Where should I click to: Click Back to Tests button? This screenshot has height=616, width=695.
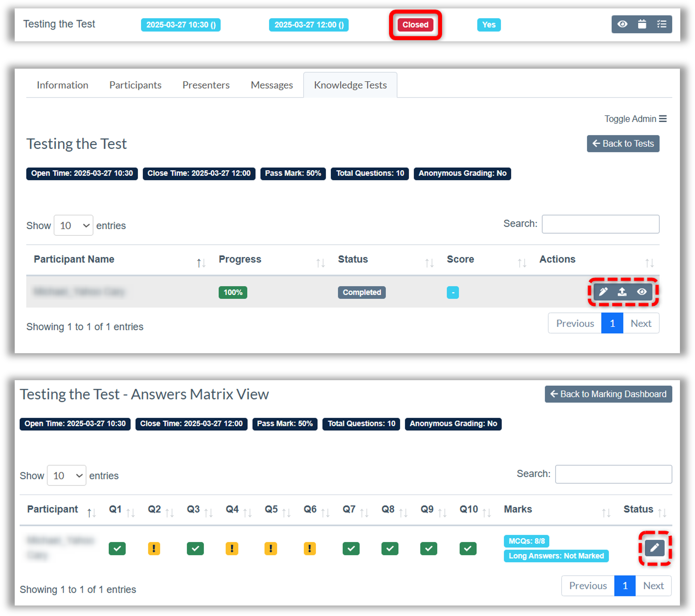pos(623,144)
